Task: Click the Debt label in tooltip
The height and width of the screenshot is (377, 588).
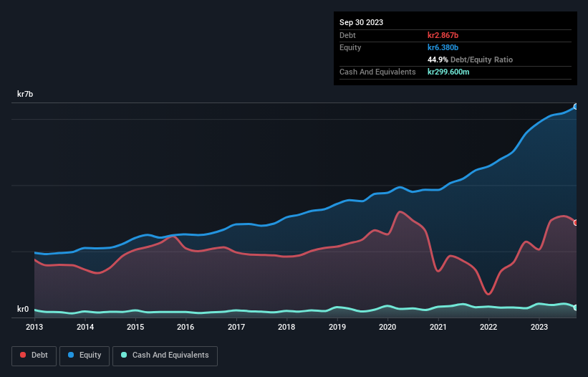Action: pyautogui.click(x=347, y=35)
